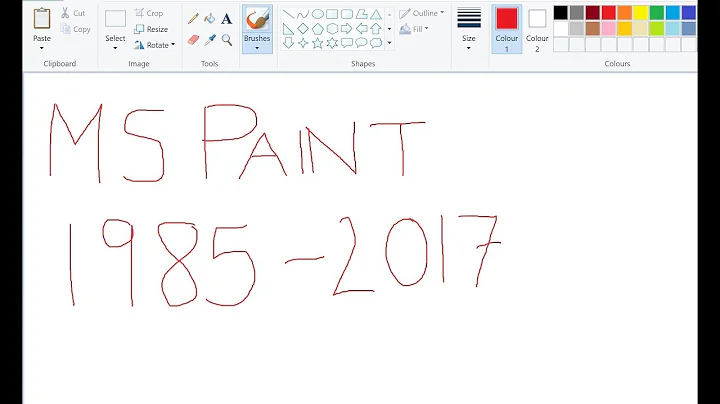The height and width of the screenshot is (404, 720).
Task: Select the Pencil tool
Action: tap(193, 19)
